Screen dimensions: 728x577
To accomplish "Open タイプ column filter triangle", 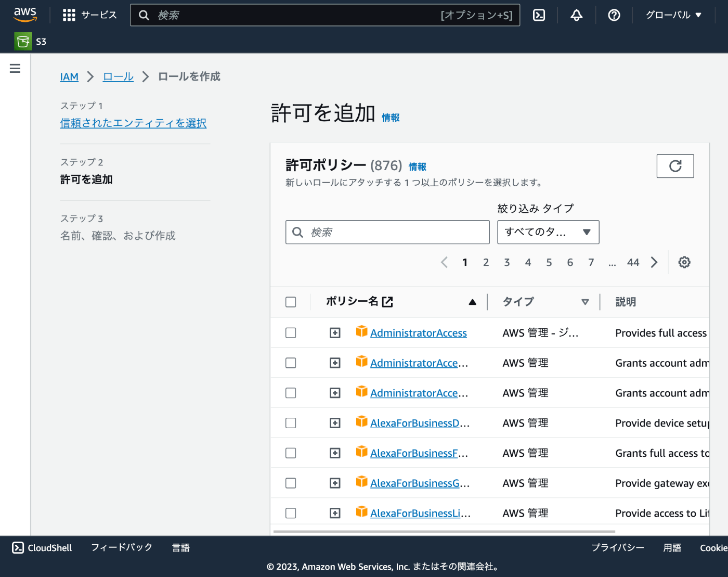I will [x=585, y=302].
